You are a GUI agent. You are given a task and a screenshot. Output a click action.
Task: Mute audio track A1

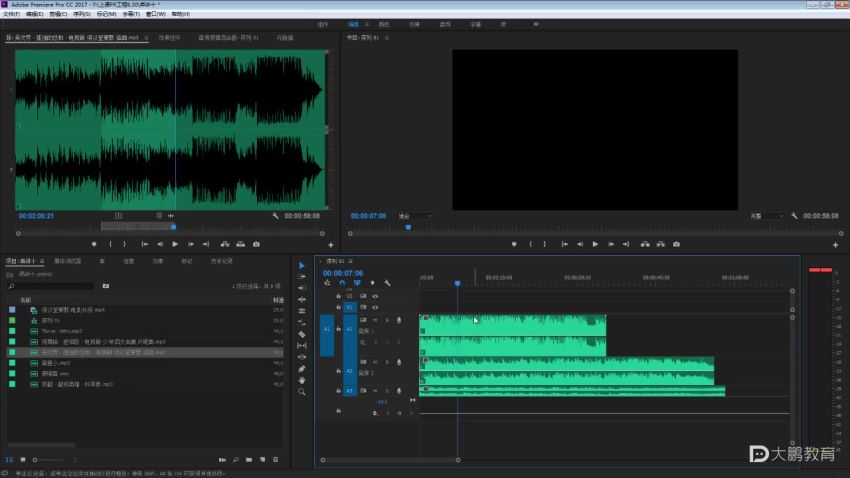click(x=375, y=320)
